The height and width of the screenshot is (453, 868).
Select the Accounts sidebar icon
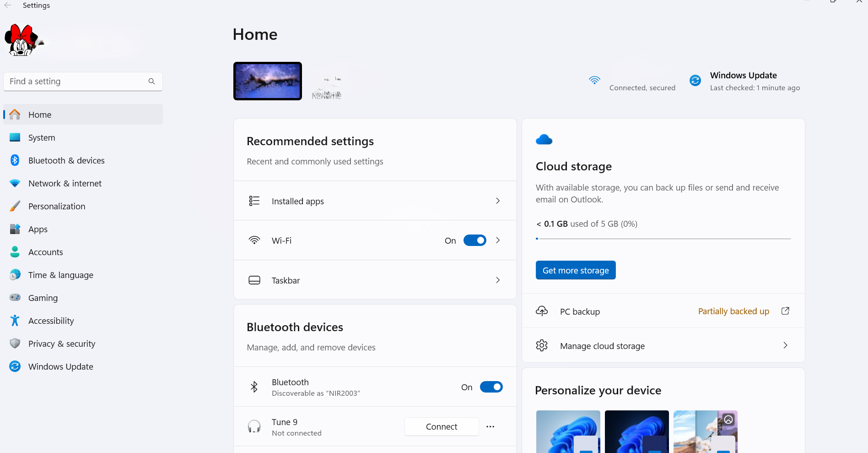tap(15, 252)
